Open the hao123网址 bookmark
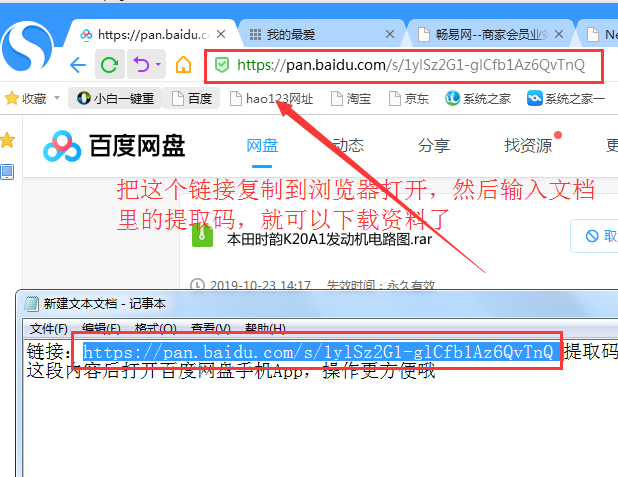Image resolution: width=618 pixels, height=477 pixels. tap(272, 99)
